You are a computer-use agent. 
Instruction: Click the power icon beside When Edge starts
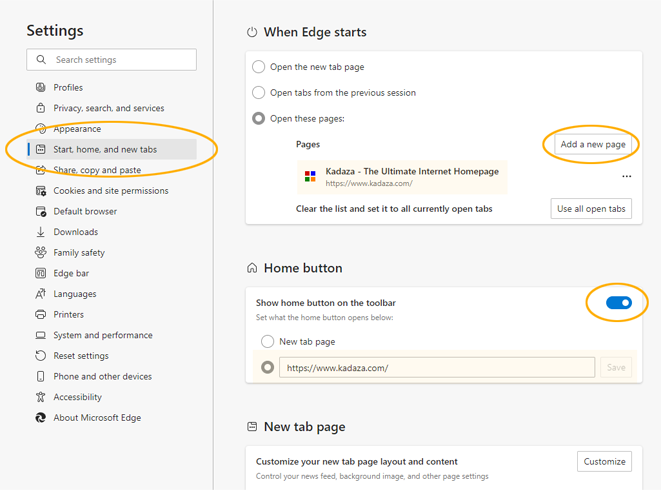[x=252, y=32]
